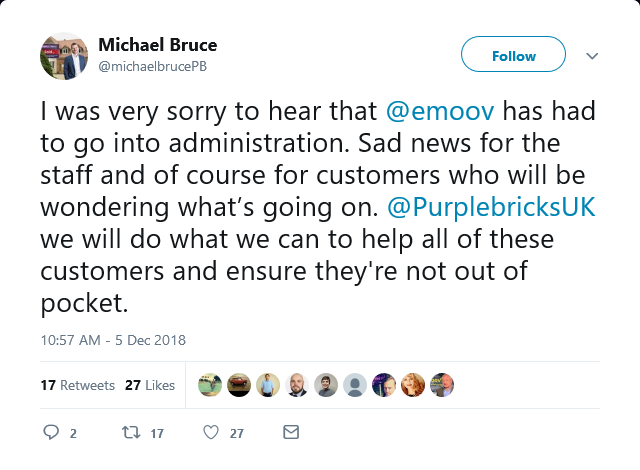
Task: Follow Michael Bruce
Action: [513, 54]
